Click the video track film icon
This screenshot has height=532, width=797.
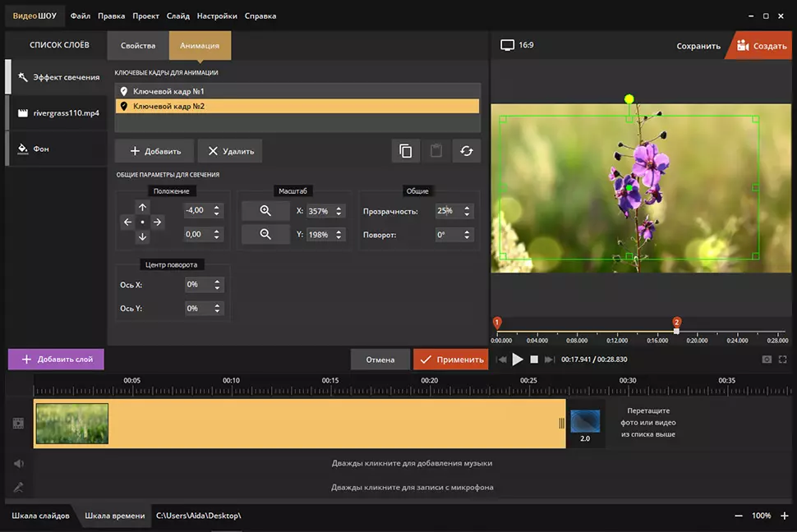coord(18,424)
